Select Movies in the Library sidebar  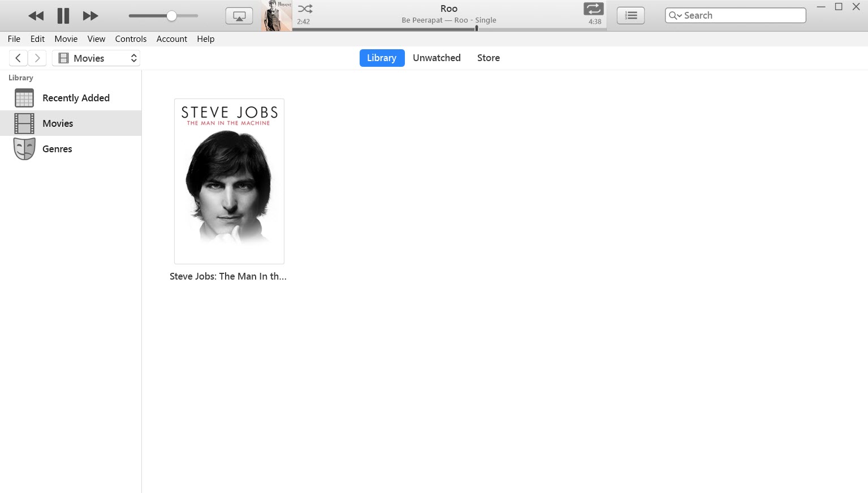pyautogui.click(x=58, y=123)
